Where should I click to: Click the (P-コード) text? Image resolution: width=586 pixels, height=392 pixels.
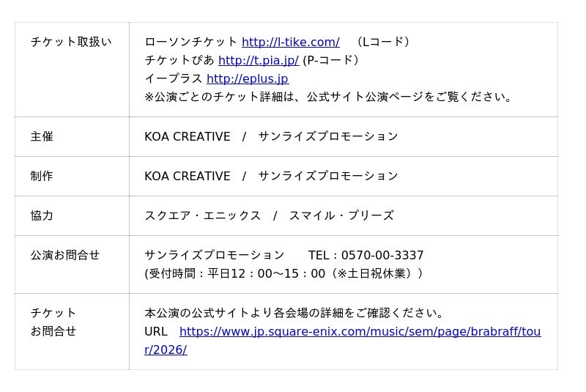[331, 61]
